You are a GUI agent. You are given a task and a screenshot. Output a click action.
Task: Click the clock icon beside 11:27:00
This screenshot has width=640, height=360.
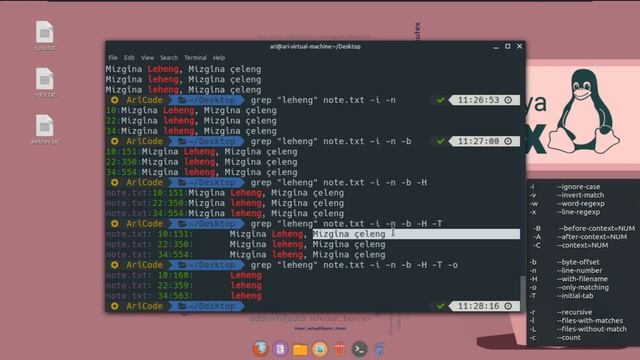click(x=508, y=141)
